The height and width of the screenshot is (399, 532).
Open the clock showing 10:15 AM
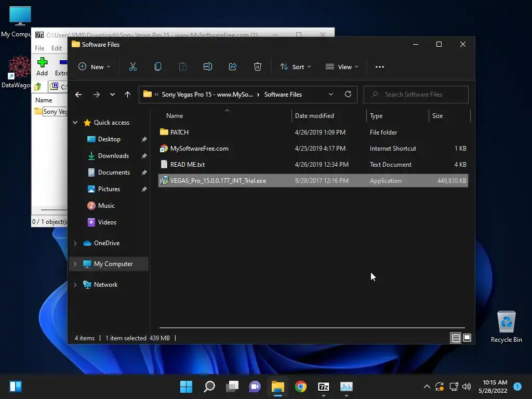[493, 387]
